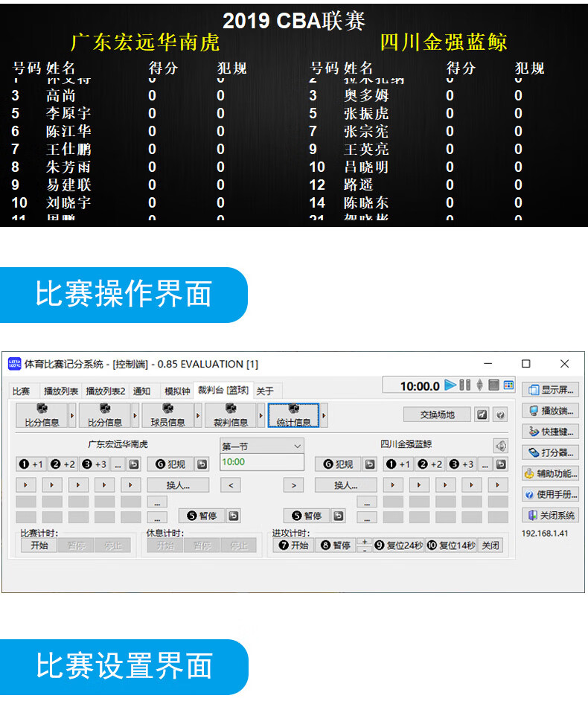Undo foul icon next to 四川 犯规
This screenshot has height=701, width=588.
click(x=370, y=464)
